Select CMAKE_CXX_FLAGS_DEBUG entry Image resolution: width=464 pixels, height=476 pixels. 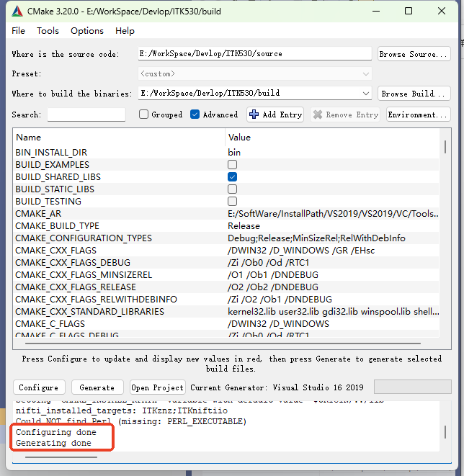point(73,263)
